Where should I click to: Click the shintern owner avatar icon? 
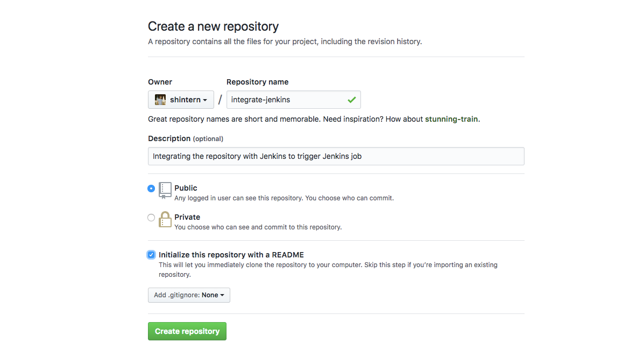pos(160,100)
